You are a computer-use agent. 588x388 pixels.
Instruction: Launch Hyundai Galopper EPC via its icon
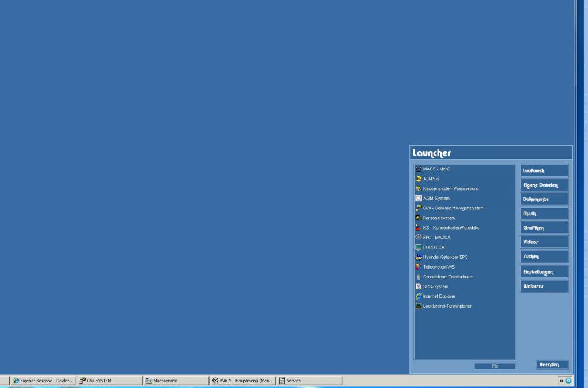[419, 257]
